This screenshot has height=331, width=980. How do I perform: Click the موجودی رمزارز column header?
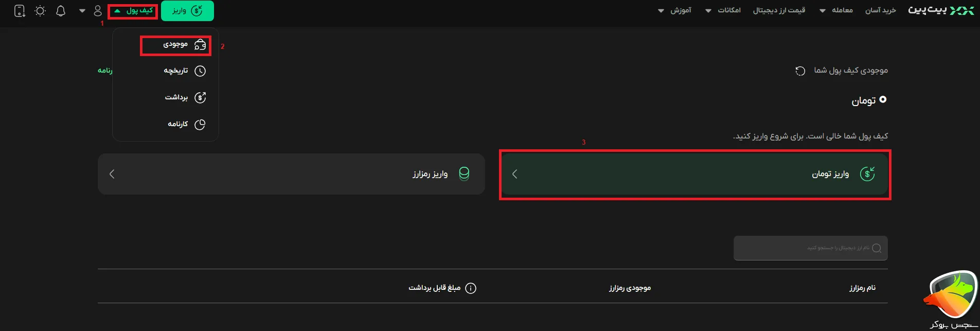tap(630, 288)
